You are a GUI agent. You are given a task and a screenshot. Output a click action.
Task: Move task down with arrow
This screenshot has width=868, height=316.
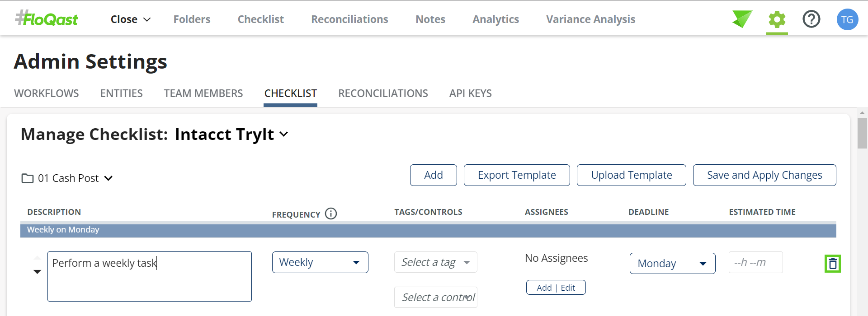37,272
